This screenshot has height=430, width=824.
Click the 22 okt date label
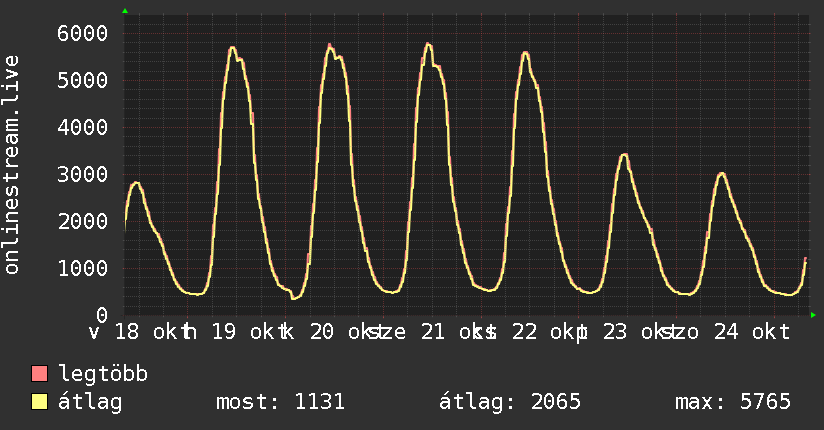[544, 332]
